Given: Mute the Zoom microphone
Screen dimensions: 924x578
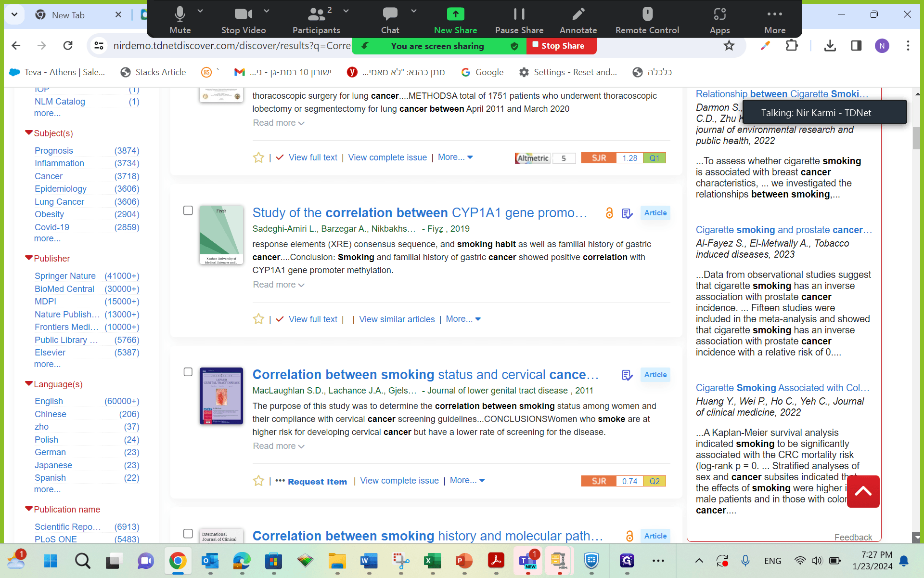Looking at the screenshot, I should [x=180, y=20].
